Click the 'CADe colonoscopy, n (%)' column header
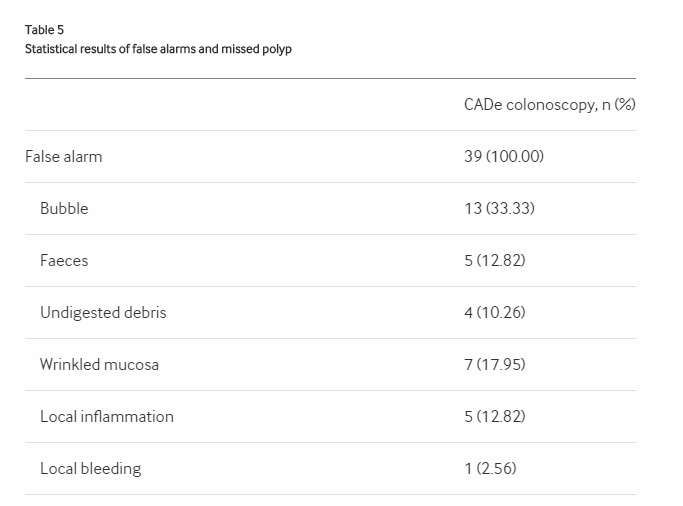The height and width of the screenshot is (506, 683). tap(549, 104)
